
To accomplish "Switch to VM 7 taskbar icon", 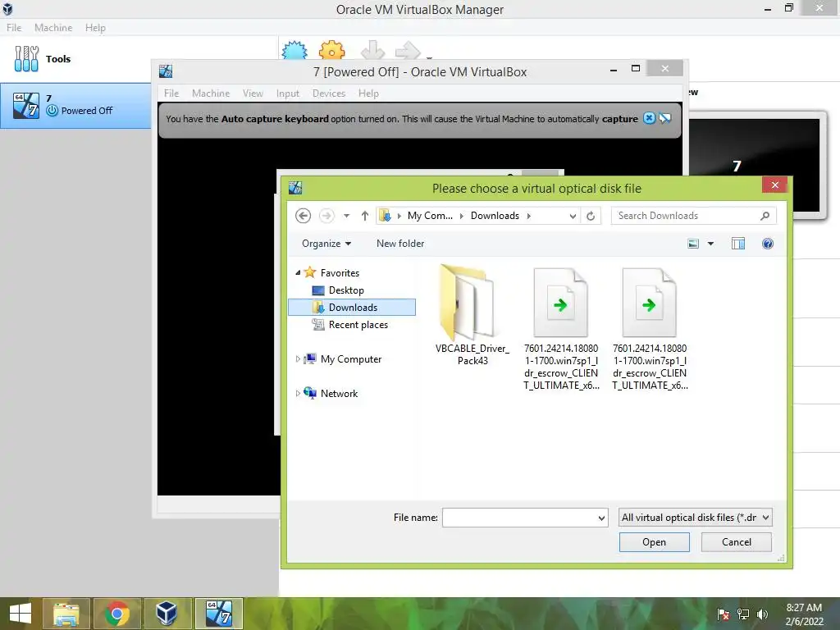I will click(x=218, y=614).
